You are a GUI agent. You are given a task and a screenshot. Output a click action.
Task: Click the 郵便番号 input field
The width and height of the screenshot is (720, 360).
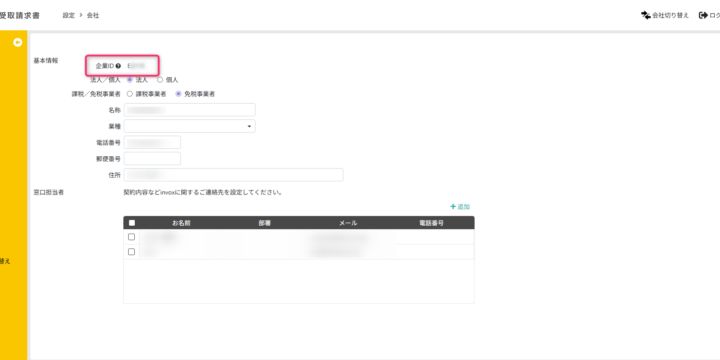click(152, 158)
